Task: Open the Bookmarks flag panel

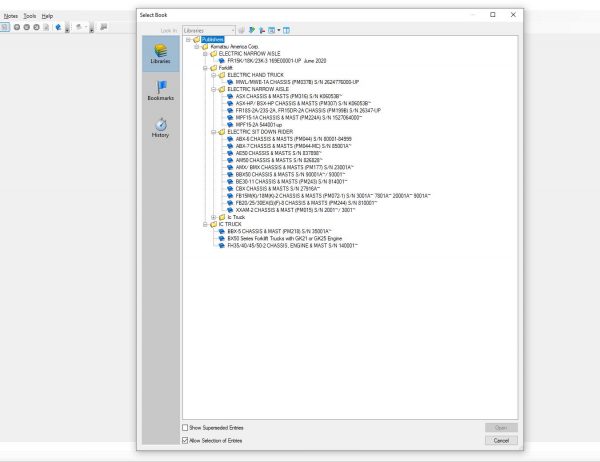Action: pos(161,90)
